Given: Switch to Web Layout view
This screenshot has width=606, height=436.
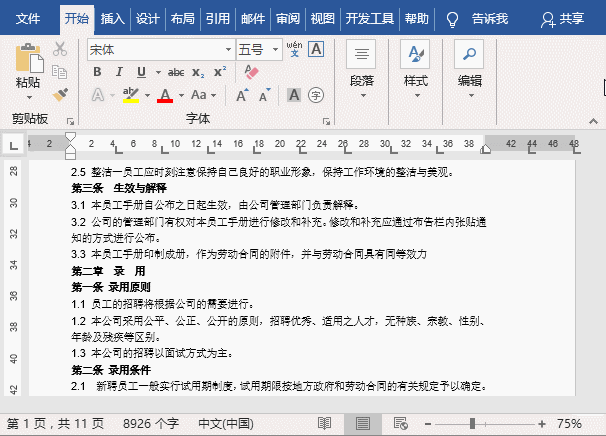Looking at the screenshot, I should coord(400,424).
